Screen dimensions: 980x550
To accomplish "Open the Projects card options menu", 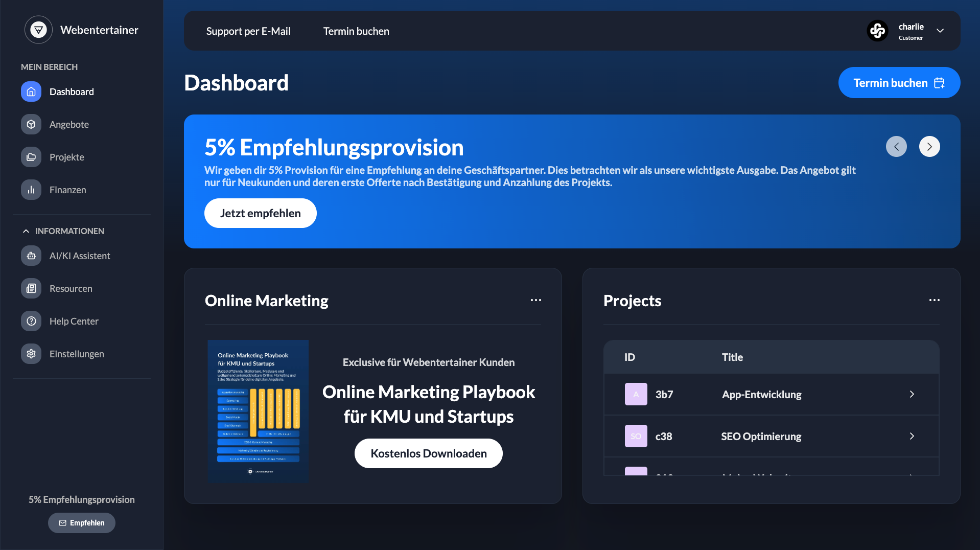I will pos(935,300).
